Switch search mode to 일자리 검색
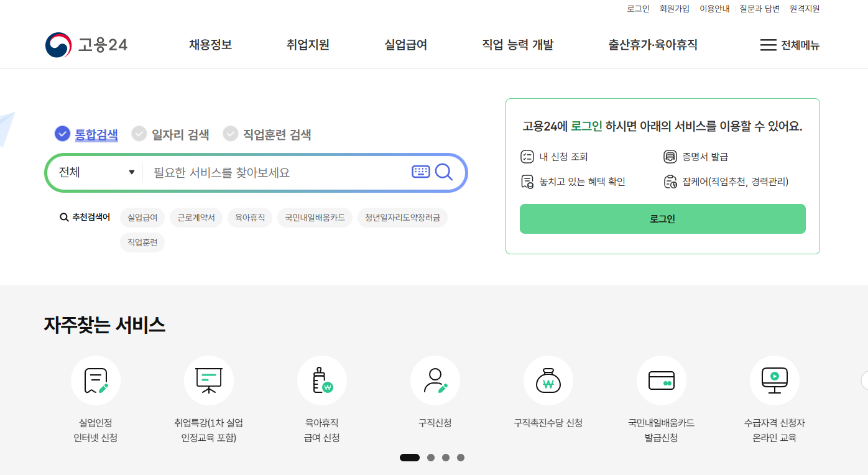This screenshot has height=475, width=868. click(171, 134)
